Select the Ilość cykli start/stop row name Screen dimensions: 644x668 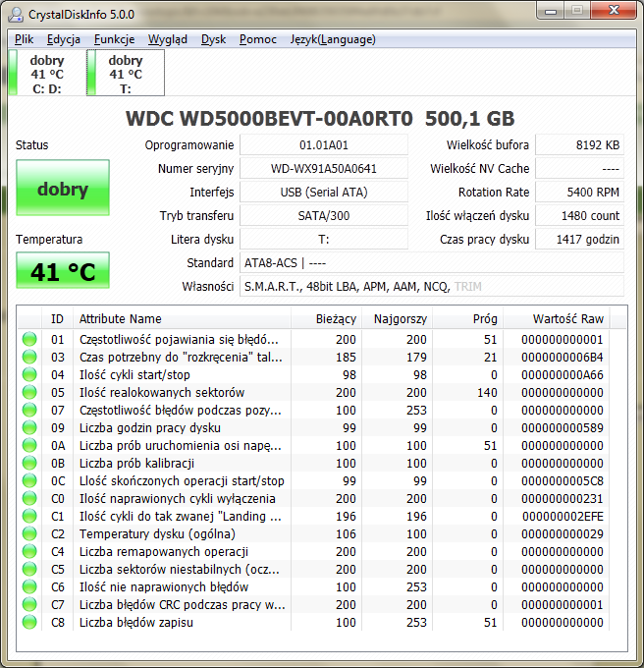tap(134, 375)
